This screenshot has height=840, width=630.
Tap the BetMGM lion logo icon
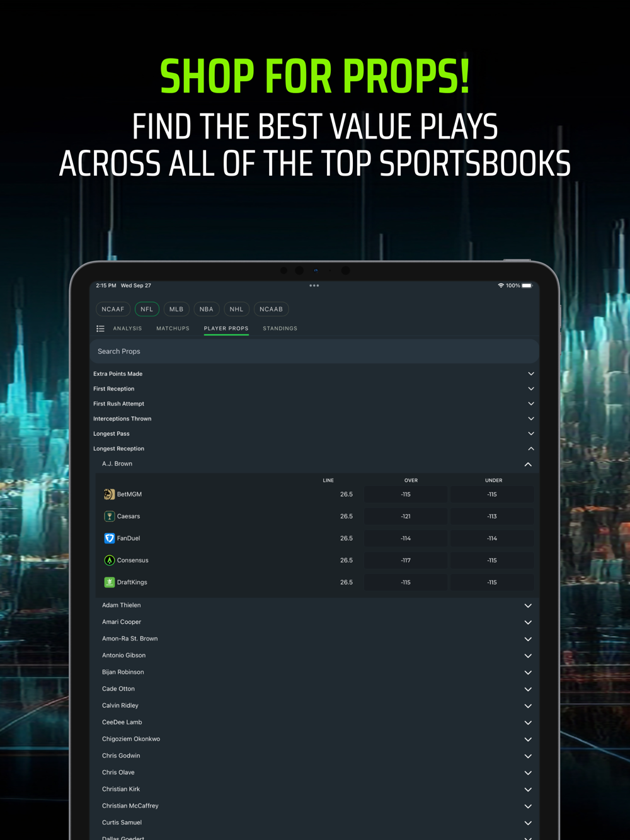tap(109, 494)
